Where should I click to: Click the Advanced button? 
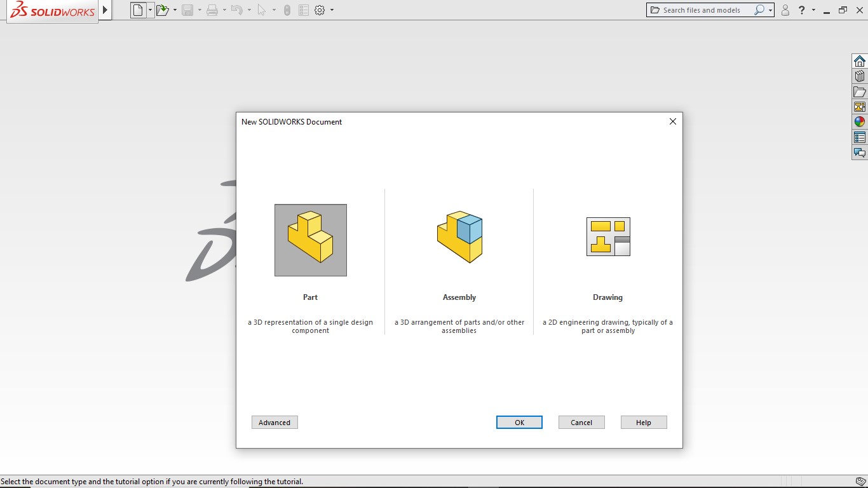[x=274, y=422]
